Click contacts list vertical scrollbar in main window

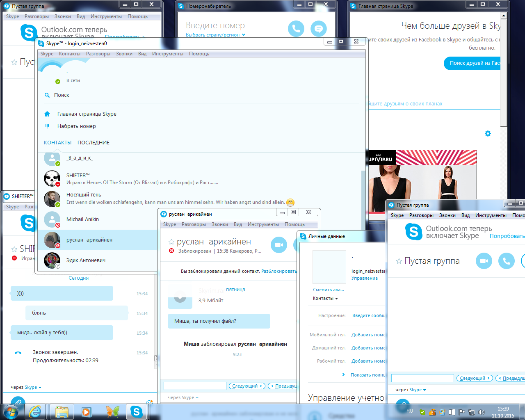coord(363,201)
